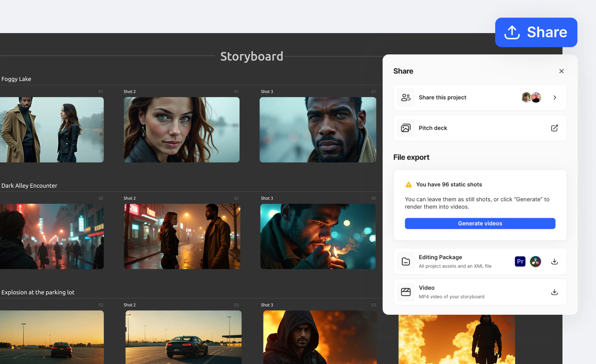Close the Share panel

pos(561,71)
